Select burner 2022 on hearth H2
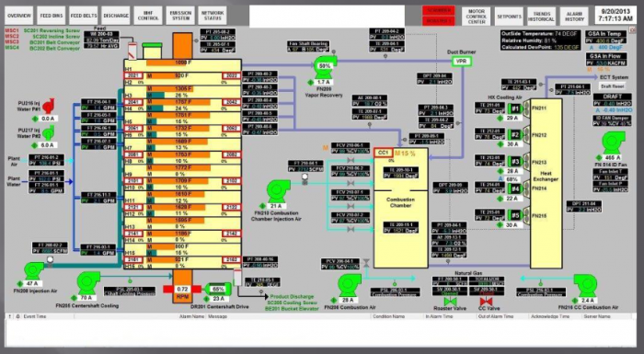 pyautogui.click(x=232, y=76)
